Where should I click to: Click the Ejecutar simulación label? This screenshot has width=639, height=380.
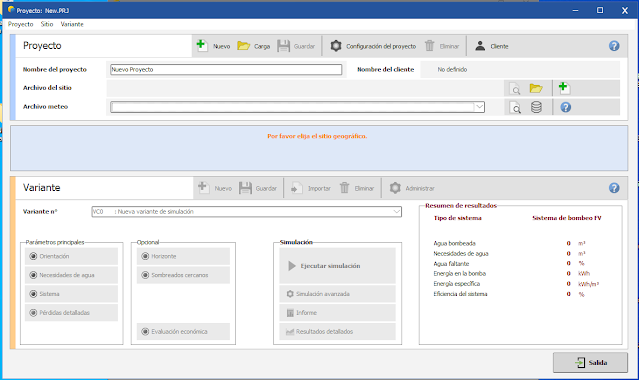click(331, 266)
